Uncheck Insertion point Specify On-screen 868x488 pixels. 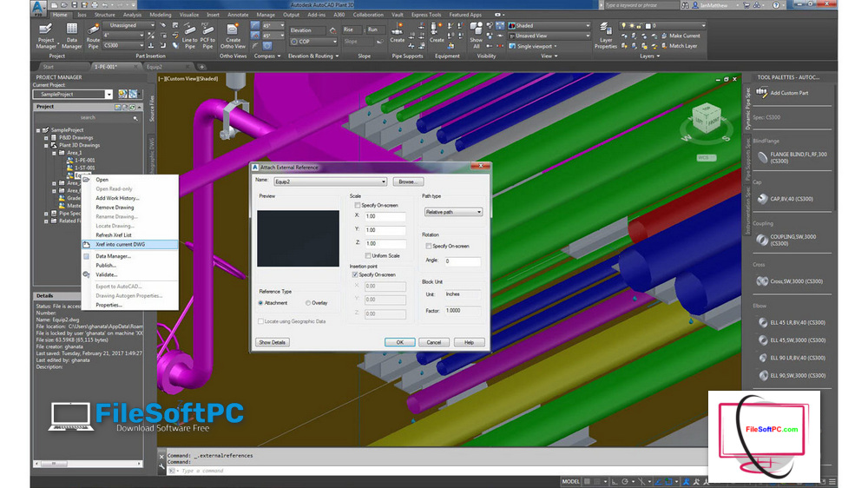tap(355, 274)
